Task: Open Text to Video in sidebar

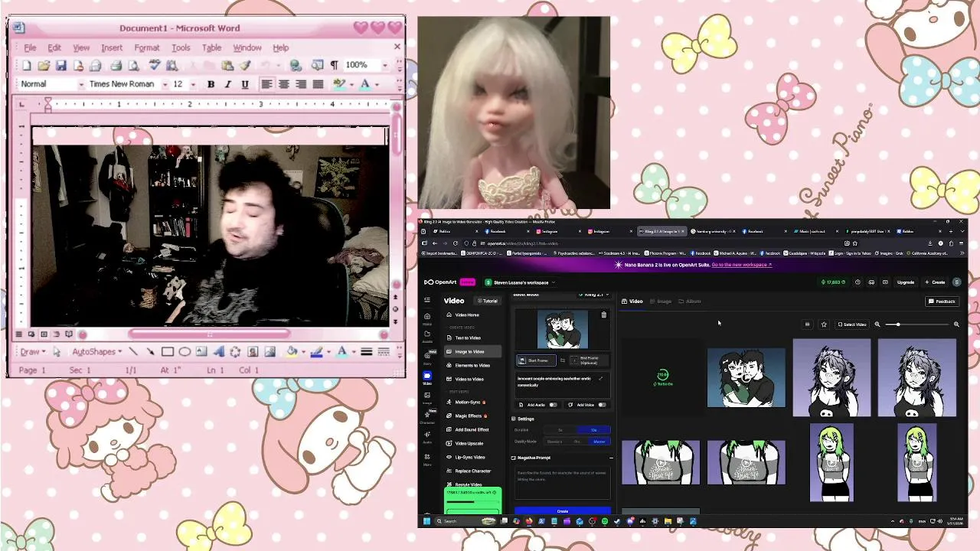Action: click(468, 337)
